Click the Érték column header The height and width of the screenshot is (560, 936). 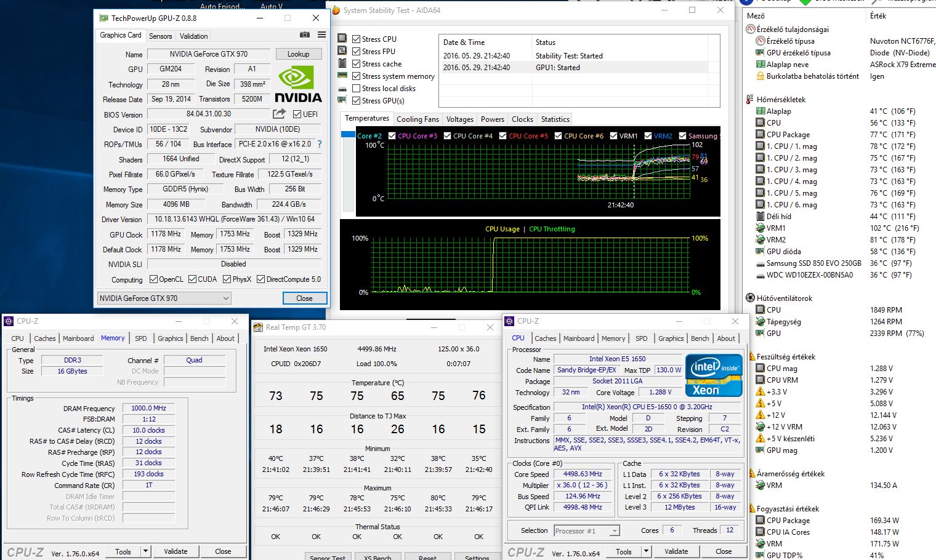coord(878,15)
